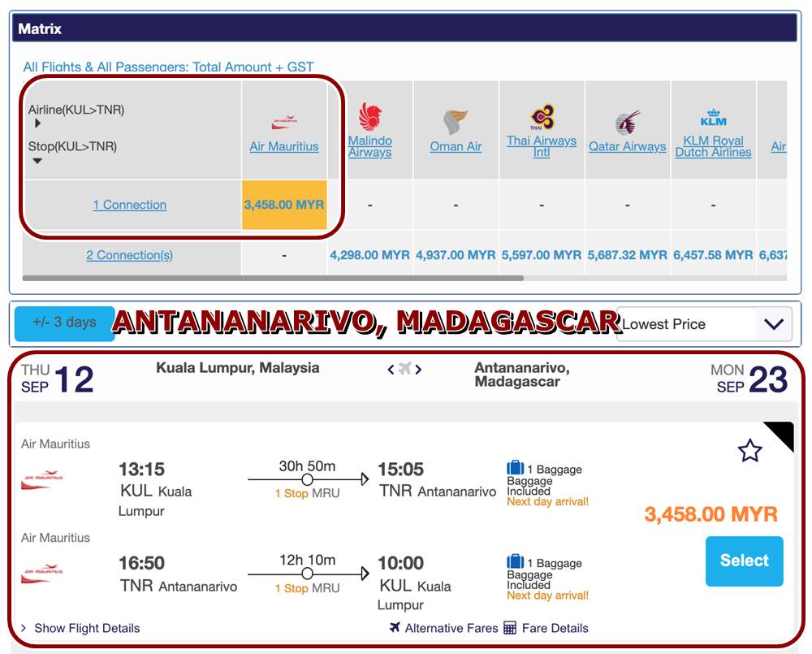Expand the Airline(KUL>TNR) right arrow
This screenshot has height=654, width=812.
(x=37, y=123)
